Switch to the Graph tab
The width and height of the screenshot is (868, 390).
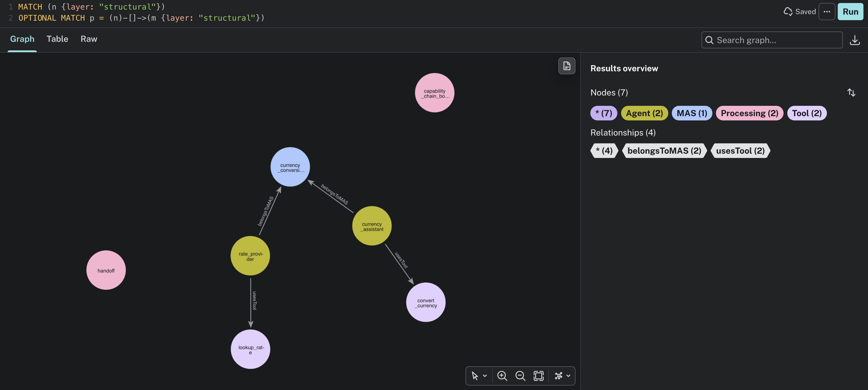pyautogui.click(x=22, y=39)
